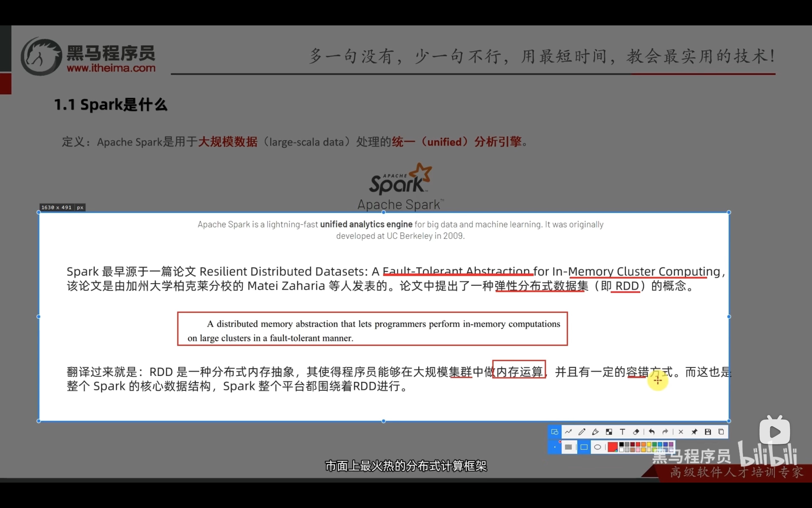Pick the light blue color swatch
812x508 pixels.
[660, 444]
